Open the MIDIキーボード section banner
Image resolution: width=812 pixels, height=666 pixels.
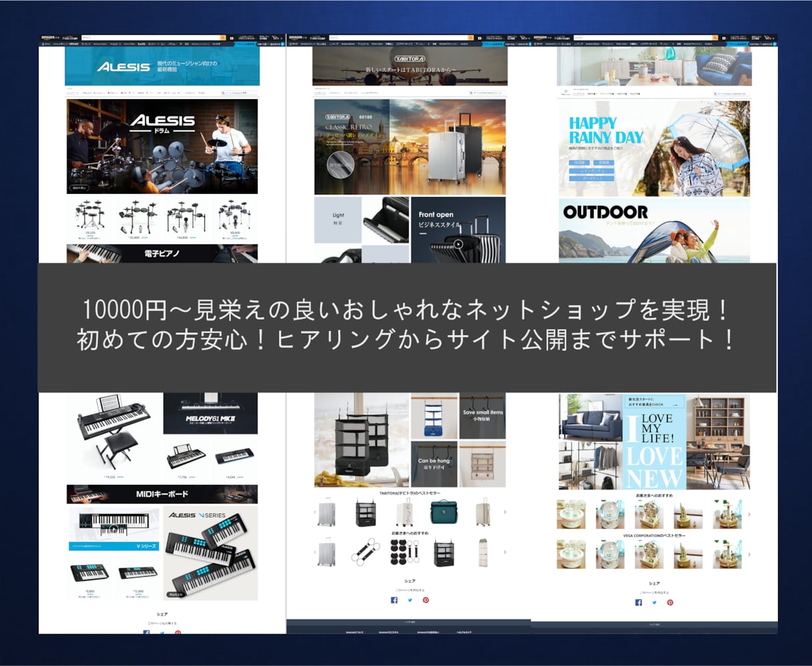[162, 494]
